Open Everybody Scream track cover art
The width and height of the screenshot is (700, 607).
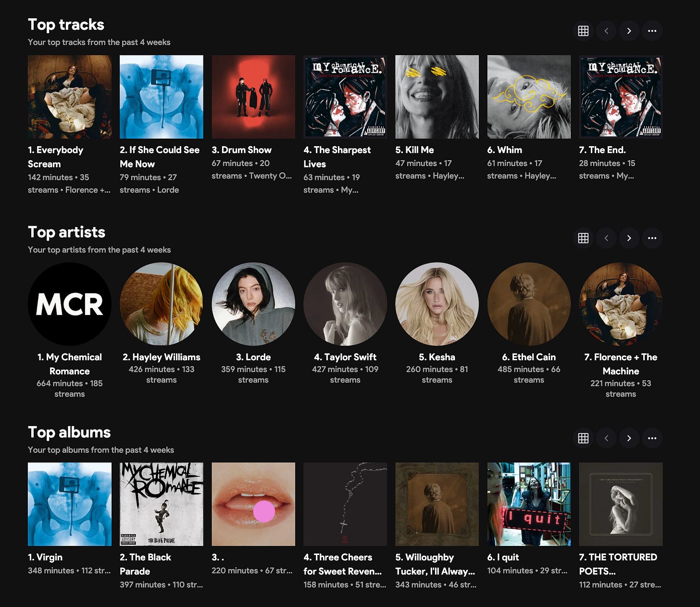(70, 97)
